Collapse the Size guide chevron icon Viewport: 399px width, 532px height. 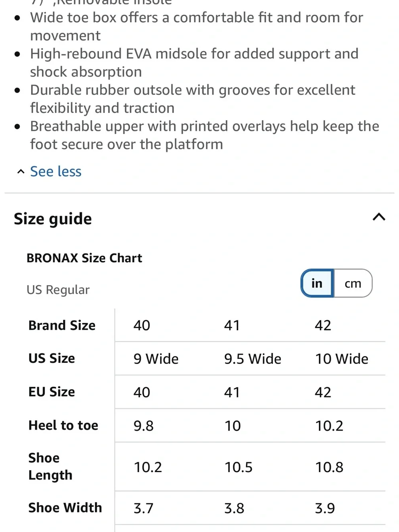point(379,217)
